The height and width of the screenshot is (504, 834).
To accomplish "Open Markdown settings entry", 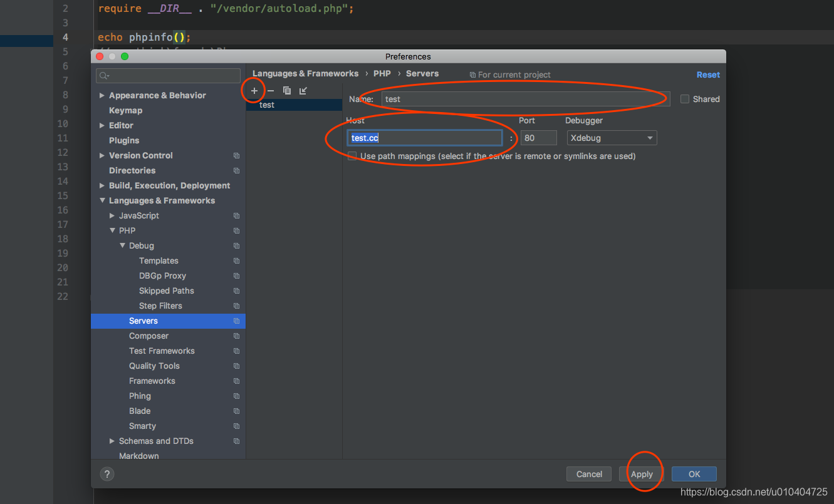I will click(x=138, y=455).
